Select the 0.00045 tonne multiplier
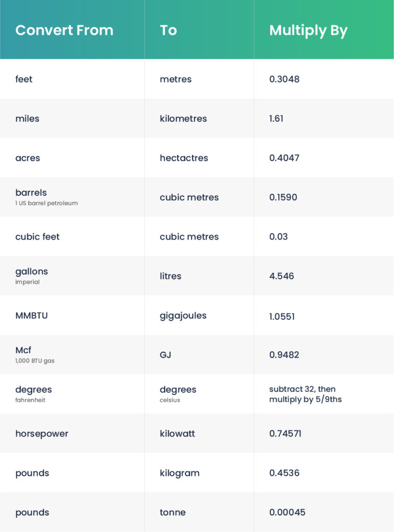The width and height of the screenshot is (394, 532). click(x=287, y=512)
